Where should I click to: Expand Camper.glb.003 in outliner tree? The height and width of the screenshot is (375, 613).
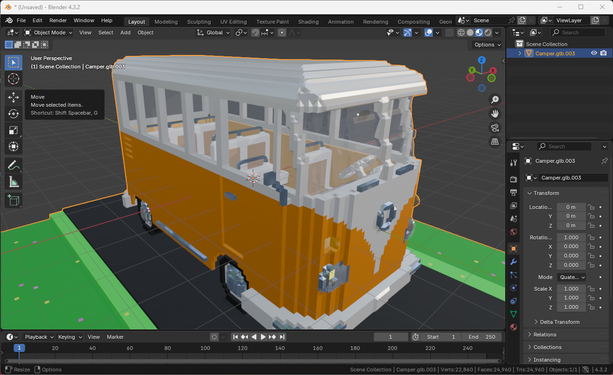pos(520,53)
